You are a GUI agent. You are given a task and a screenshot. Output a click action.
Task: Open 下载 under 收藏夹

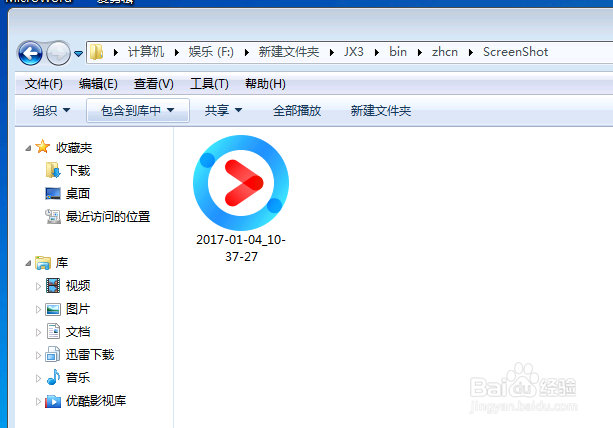78,171
